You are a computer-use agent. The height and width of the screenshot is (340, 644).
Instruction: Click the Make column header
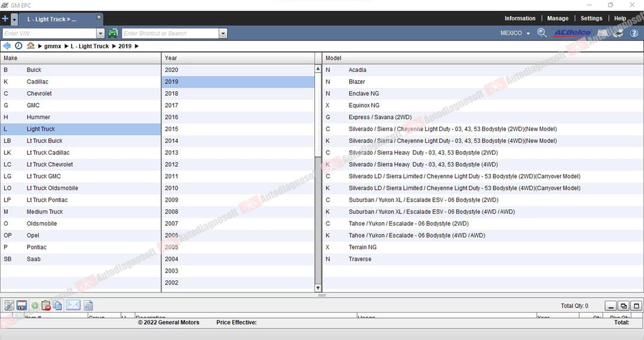(80, 58)
